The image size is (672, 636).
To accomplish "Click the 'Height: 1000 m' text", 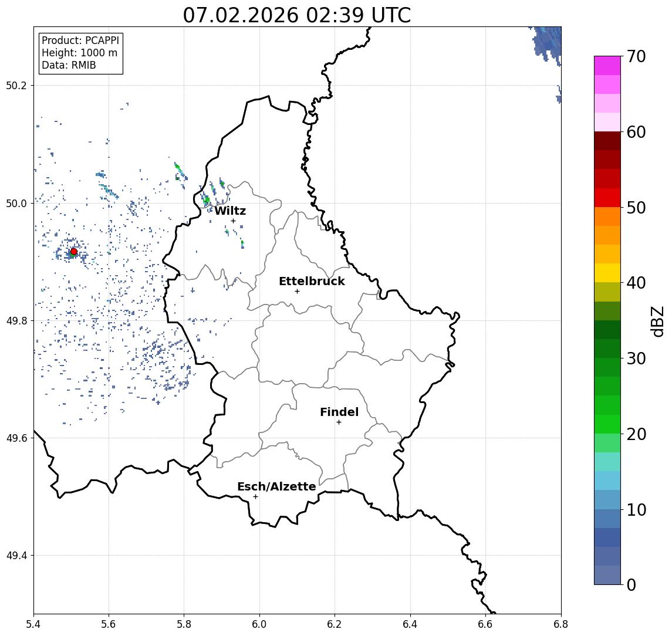I will click(x=79, y=53).
